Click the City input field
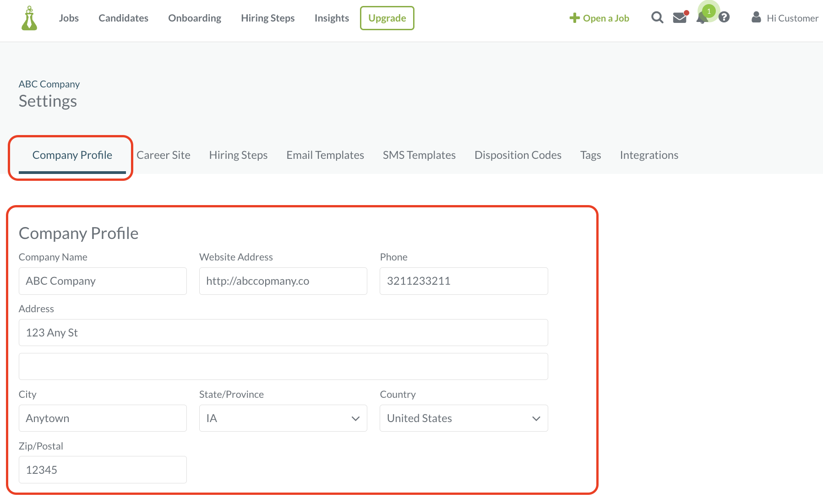Viewport: 823px width, 504px height. [103, 418]
